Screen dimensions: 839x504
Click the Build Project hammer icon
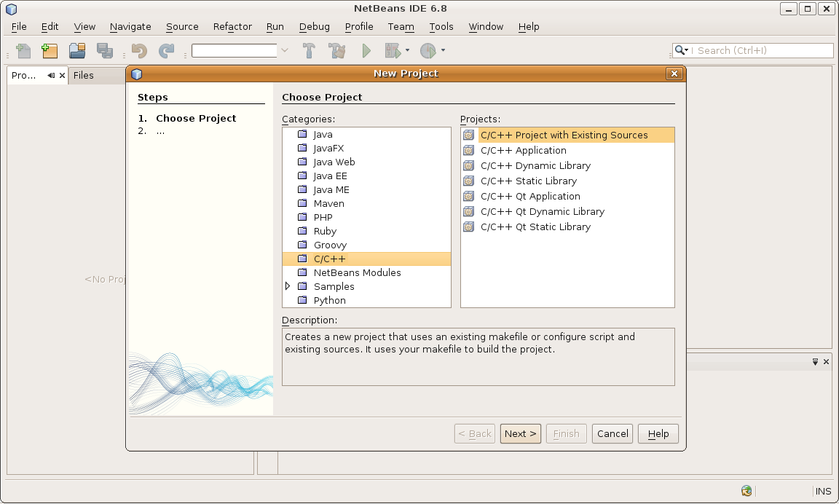tap(310, 51)
